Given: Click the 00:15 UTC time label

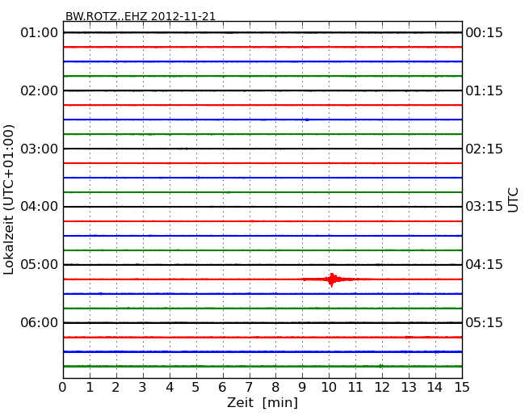Looking at the screenshot, I should (484, 33).
